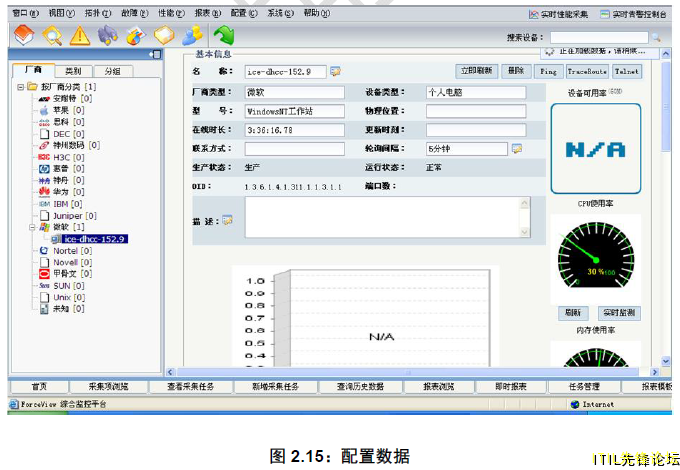Click Telnet button

627,71
